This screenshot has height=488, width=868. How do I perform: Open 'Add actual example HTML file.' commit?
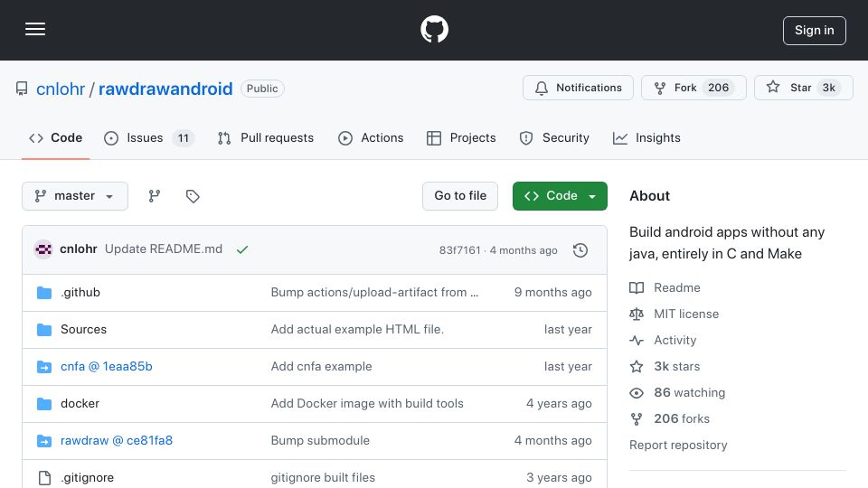[357, 329]
